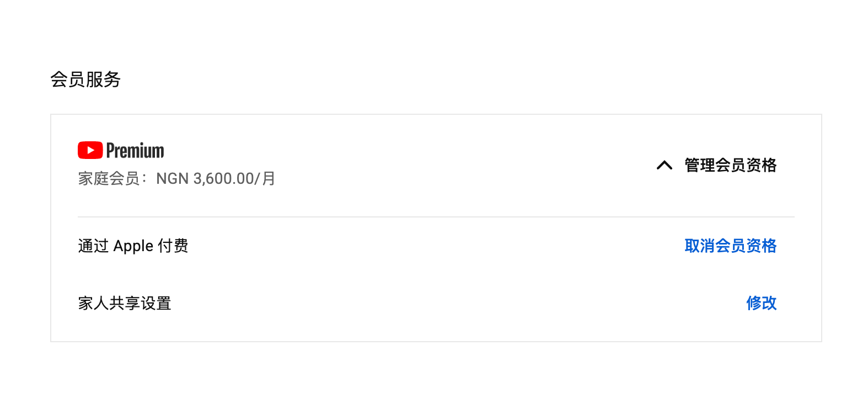Viewport: 868px width, 393px height.
Task: Click the 管理会员资格 label
Action: (x=730, y=165)
